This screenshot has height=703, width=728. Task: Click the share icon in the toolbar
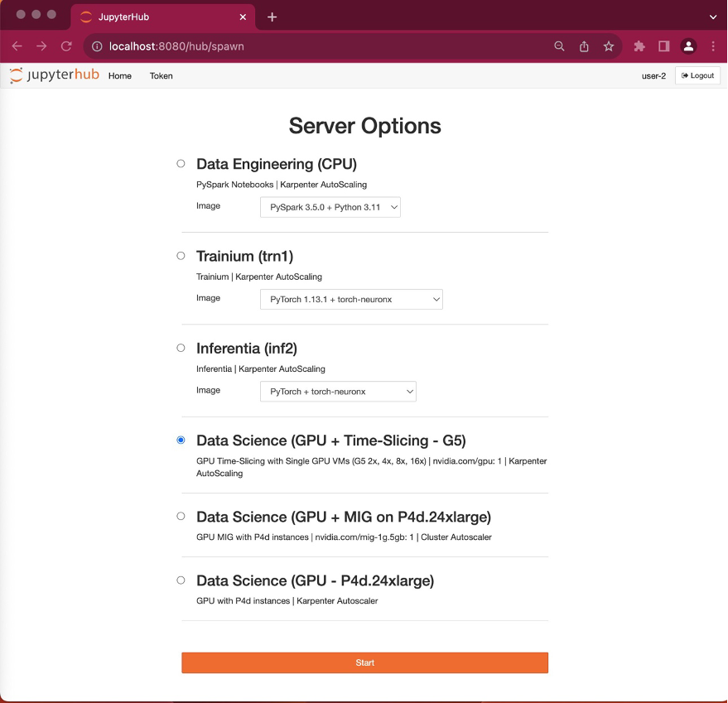(584, 46)
